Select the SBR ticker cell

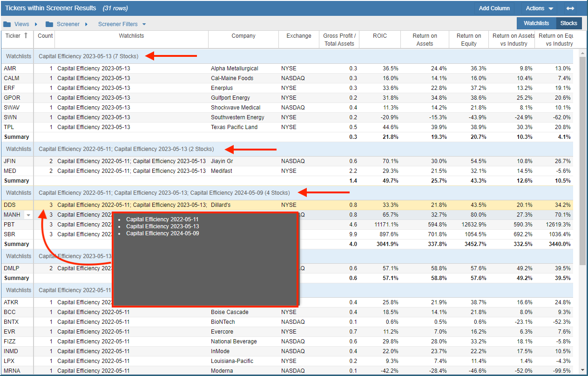[x=17, y=234]
